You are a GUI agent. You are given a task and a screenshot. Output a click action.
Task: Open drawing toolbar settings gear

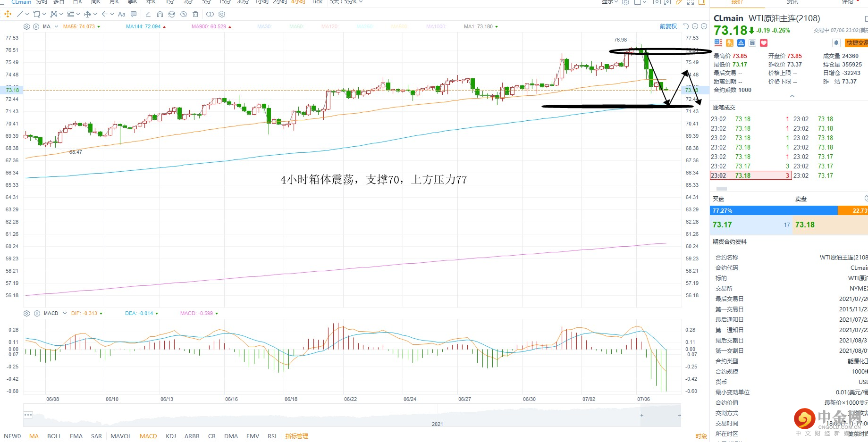(222, 14)
